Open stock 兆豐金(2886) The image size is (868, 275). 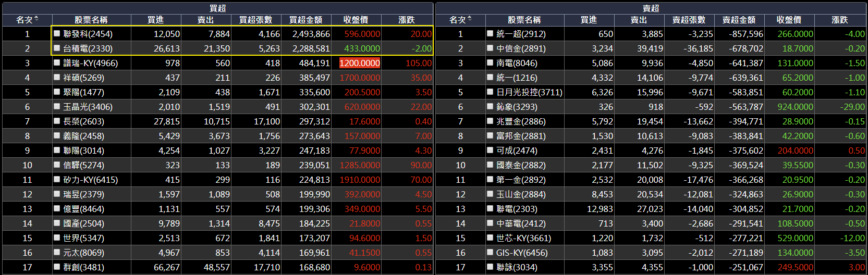(521, 121)
